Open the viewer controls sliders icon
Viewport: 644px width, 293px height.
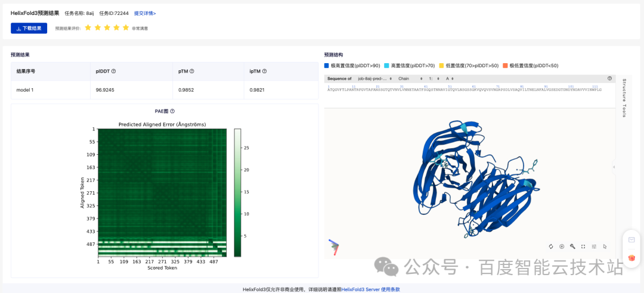pyautogui.click(x=594, y=246)
